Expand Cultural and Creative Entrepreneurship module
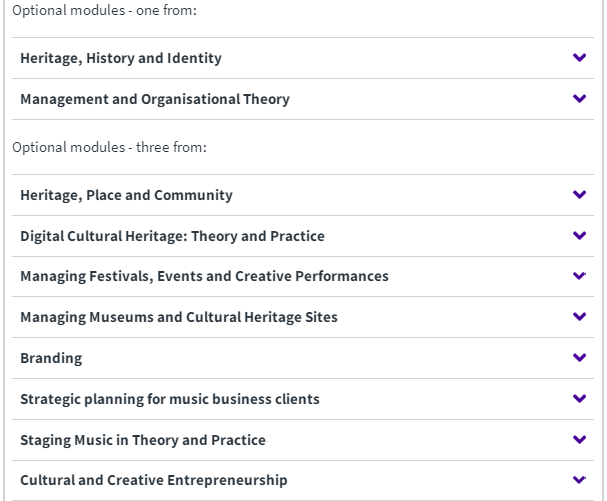The width and height of the screenshot is (607, 501). (154, 480)
